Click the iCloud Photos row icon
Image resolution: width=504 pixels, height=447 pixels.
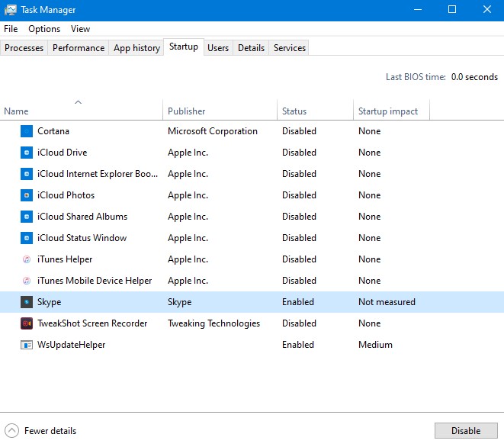tap(27, 195)
